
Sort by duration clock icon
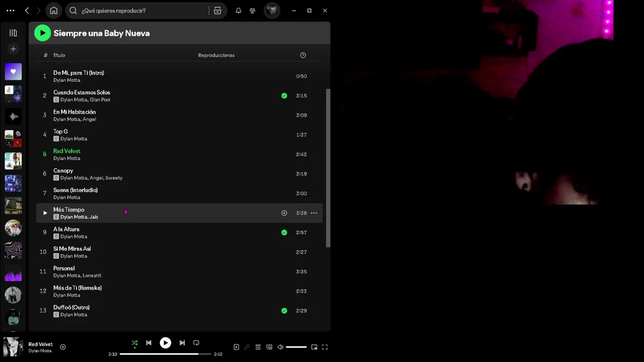tap(303, 55)
